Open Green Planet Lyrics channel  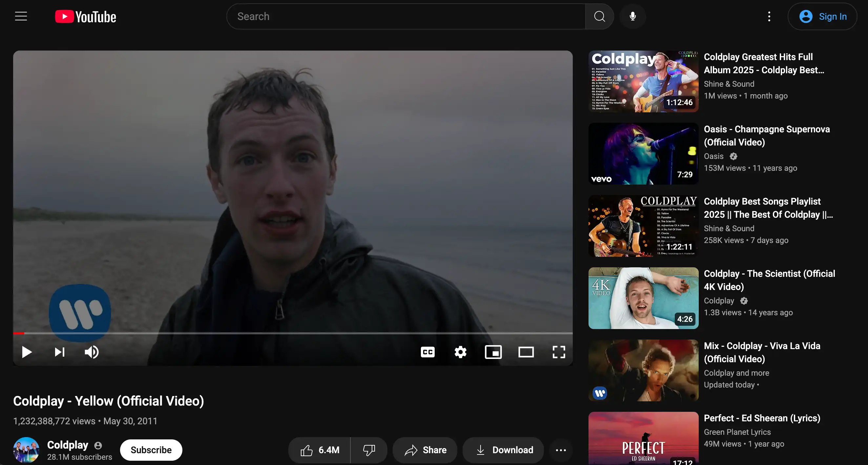pyautogui.click(x=737, y=432)
